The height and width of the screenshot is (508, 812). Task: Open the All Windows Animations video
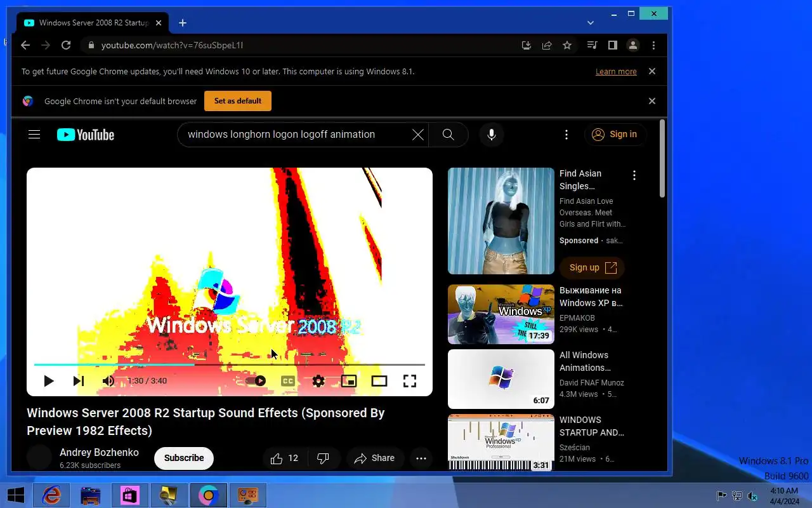click(501, 379)
